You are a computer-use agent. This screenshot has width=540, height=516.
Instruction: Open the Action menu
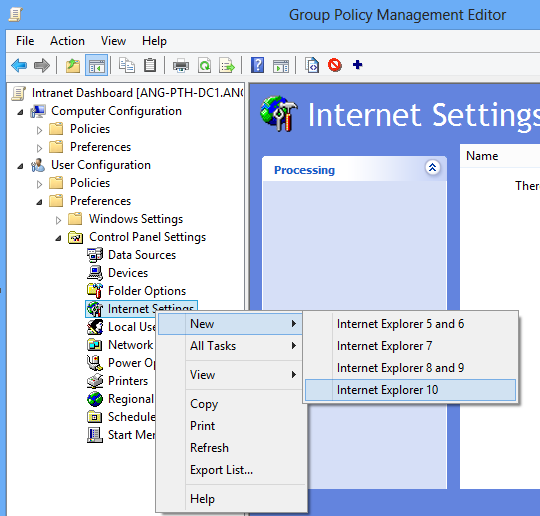(67, 41)
